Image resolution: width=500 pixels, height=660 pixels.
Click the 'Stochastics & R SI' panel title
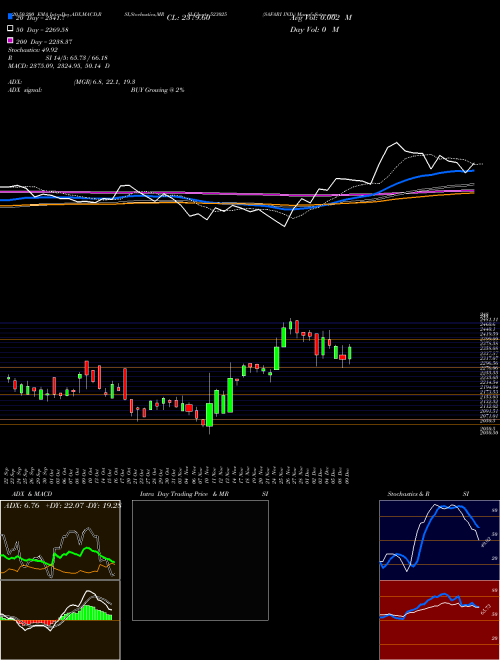point(428,494)
